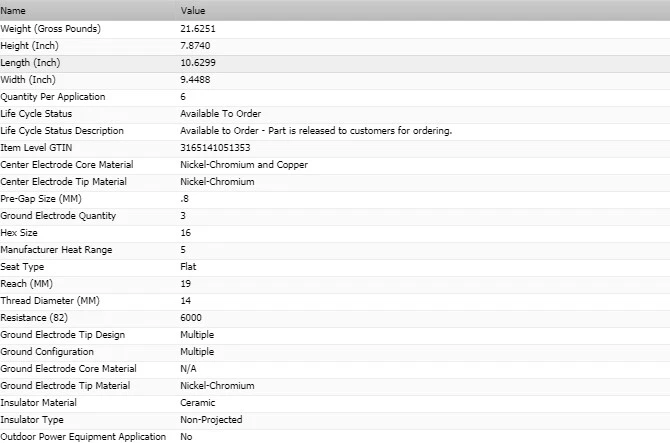Screen dimensions: 670x443
Task: Select Center Electrode Core Material label
Action: (x=67, y=165)
